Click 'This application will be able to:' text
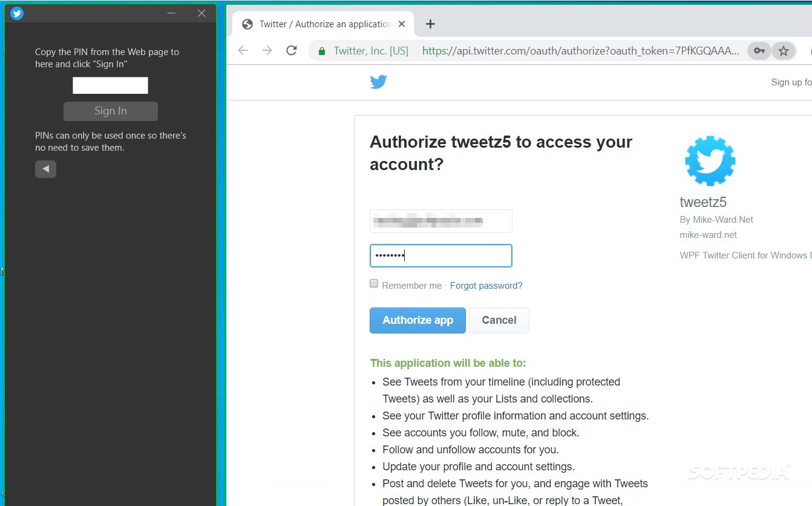812x506 pixels. [448, 363]
